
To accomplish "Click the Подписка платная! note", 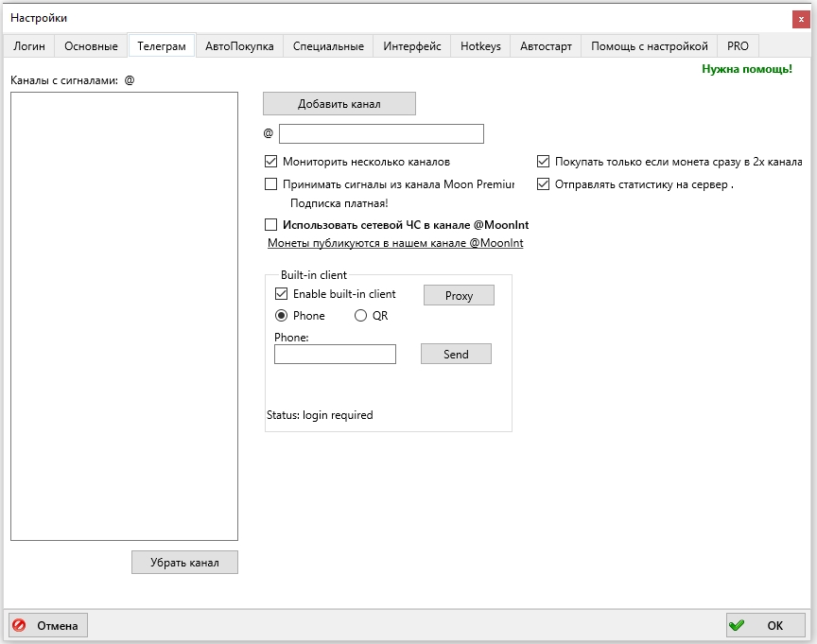I will [x=339, y=203].
